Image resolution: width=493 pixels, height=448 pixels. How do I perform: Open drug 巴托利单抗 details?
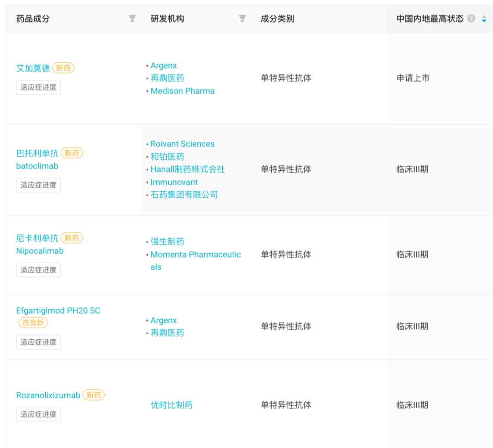pyautogui.click(x=37, y=153)
